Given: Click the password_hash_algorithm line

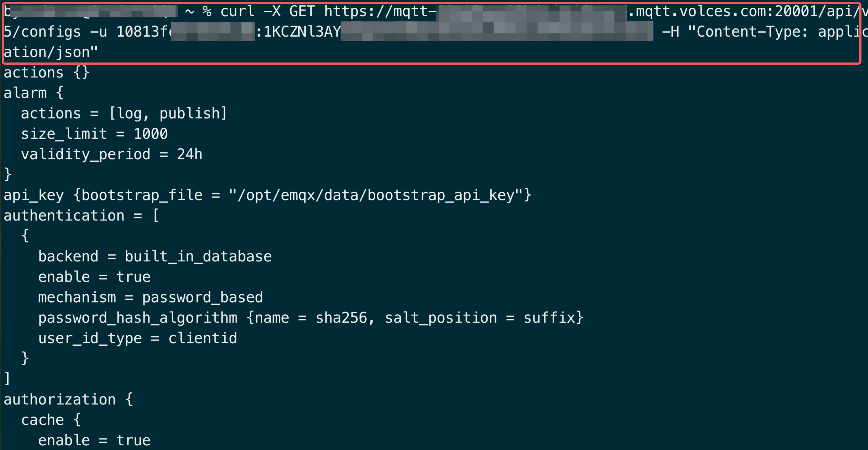Looking at the screenshot, I should pos(311,318).
